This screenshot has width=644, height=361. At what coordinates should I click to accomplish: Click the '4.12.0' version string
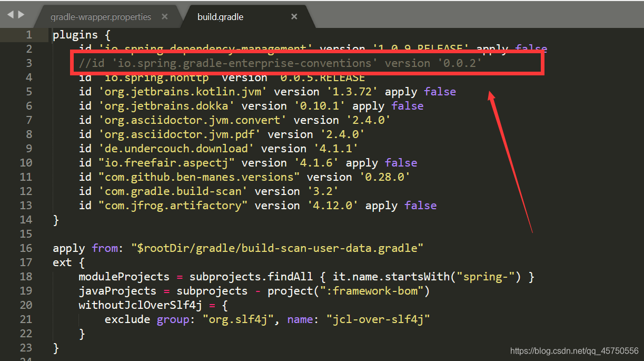pos(333,206)
